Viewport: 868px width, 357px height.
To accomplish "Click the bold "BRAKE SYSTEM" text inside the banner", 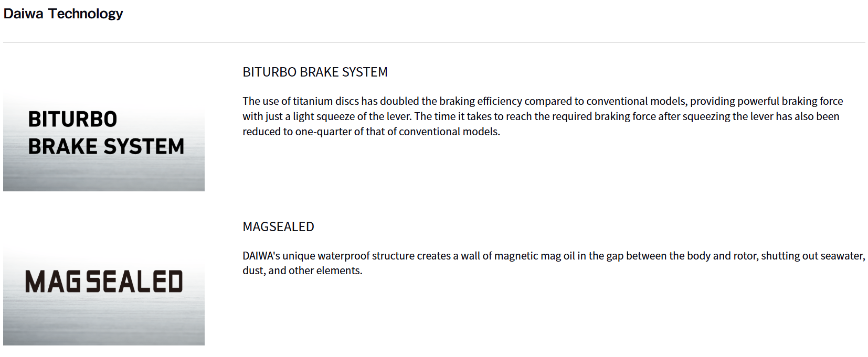I will (x=106, y=147).
